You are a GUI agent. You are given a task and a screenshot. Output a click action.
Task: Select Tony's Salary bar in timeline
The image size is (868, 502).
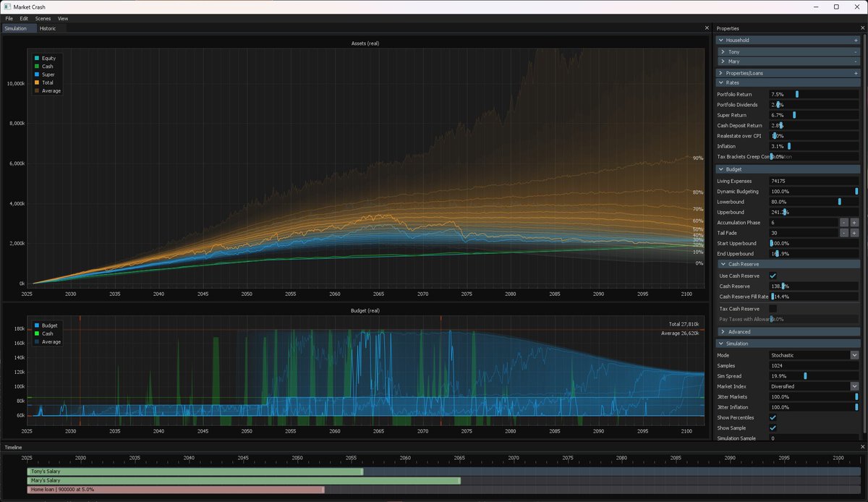tap(195, 472)
